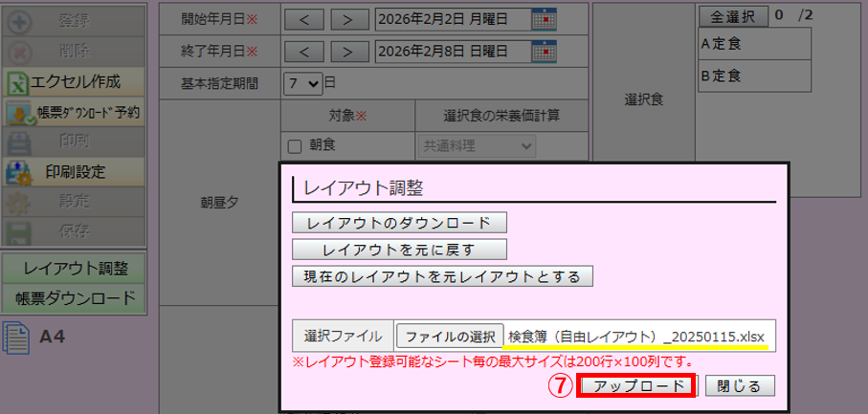Enable the 朝食 checkbox
868x414 pixels.
[x=295, y=146]
